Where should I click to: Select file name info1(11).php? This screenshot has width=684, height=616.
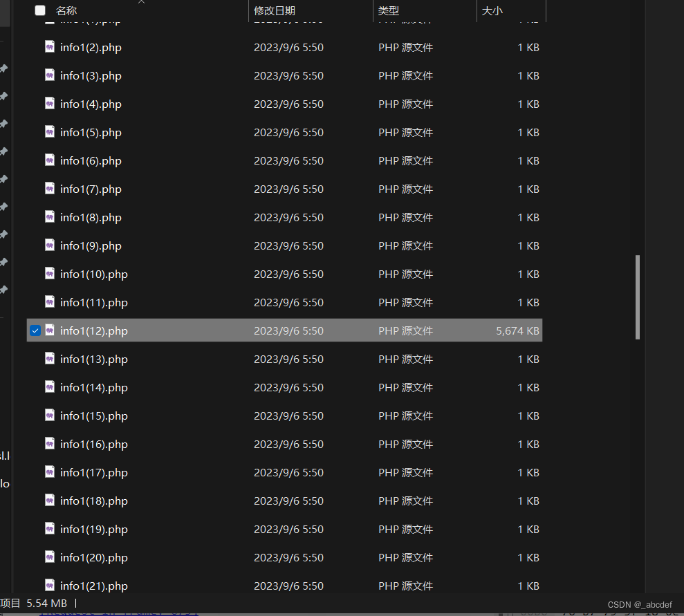pyautogui.click(x=94, y=303)
